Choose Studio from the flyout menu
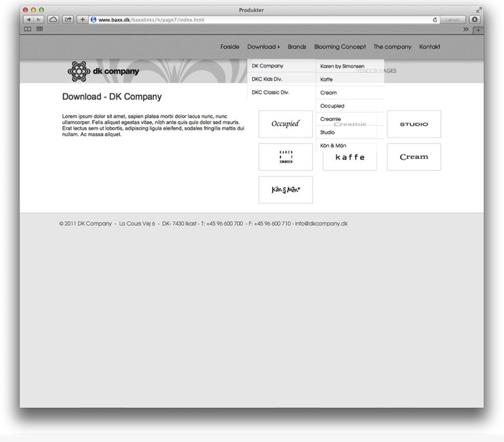Viewport: 504px width, 442px height. 350,132
